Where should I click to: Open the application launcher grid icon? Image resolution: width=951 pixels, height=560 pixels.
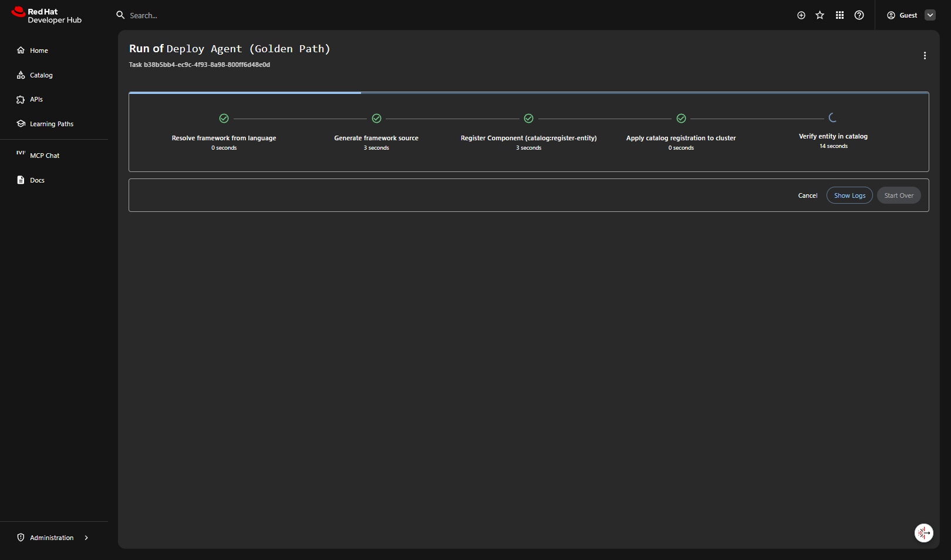tap(840, 15)
